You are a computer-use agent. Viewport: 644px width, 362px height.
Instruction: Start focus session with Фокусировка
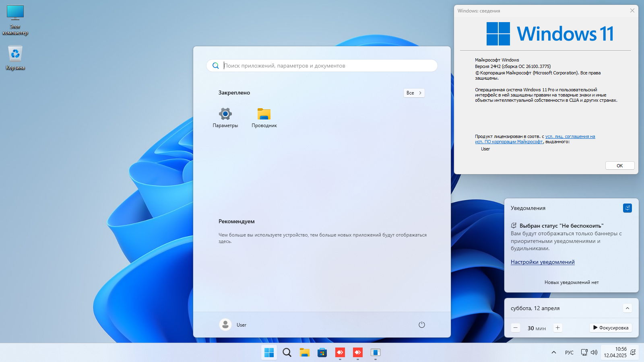[611, 328]
